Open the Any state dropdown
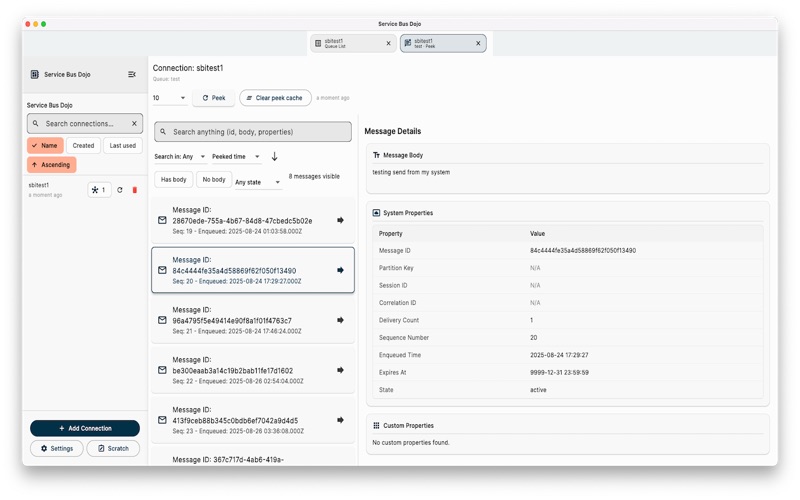The image size is (800, 500). (x=258, y=182)
